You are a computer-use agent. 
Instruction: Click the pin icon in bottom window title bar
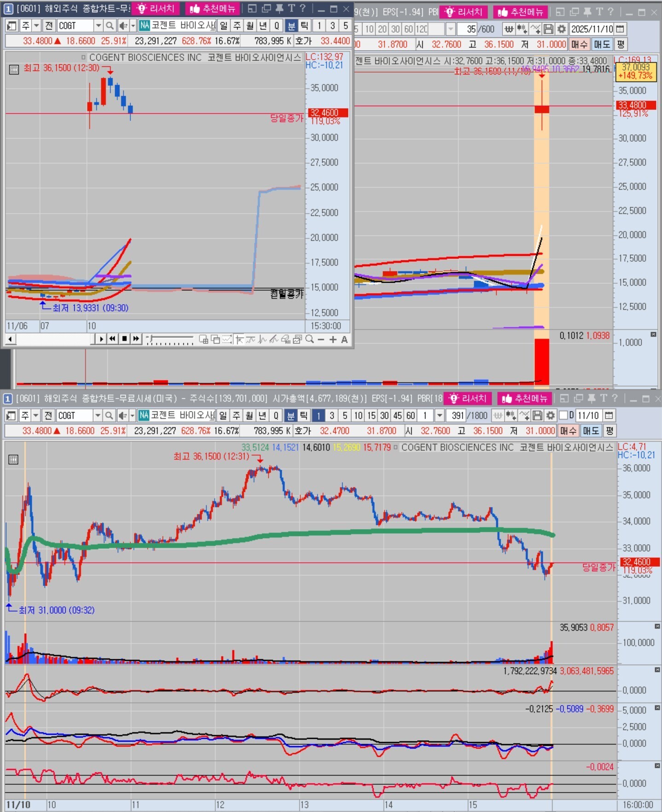click(592, 398)
